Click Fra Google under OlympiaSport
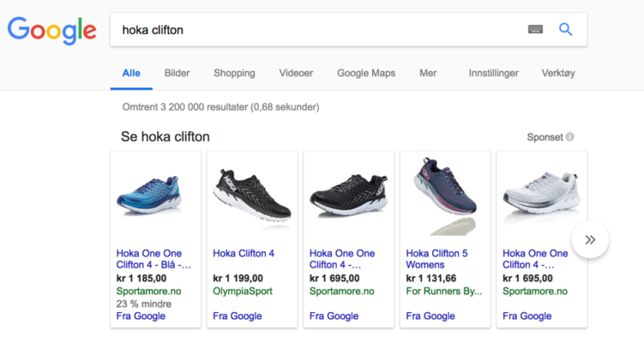 pos(238,316)
